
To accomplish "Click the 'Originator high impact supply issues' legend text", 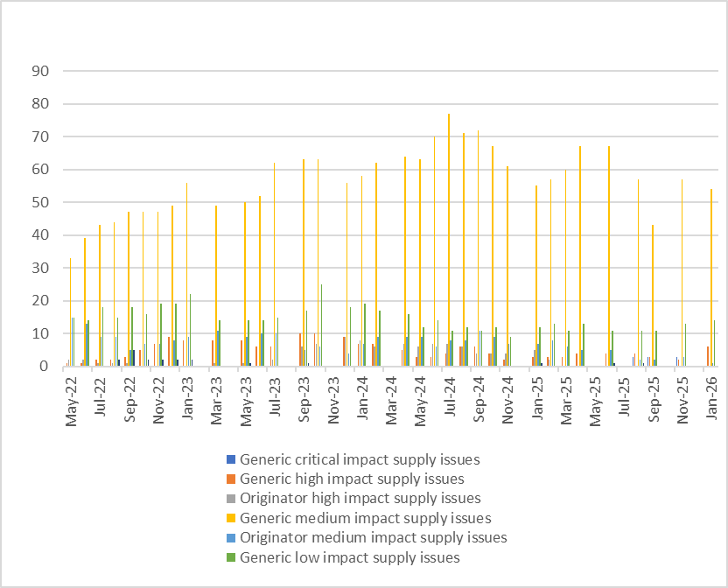I will click(x=360, y=499).
